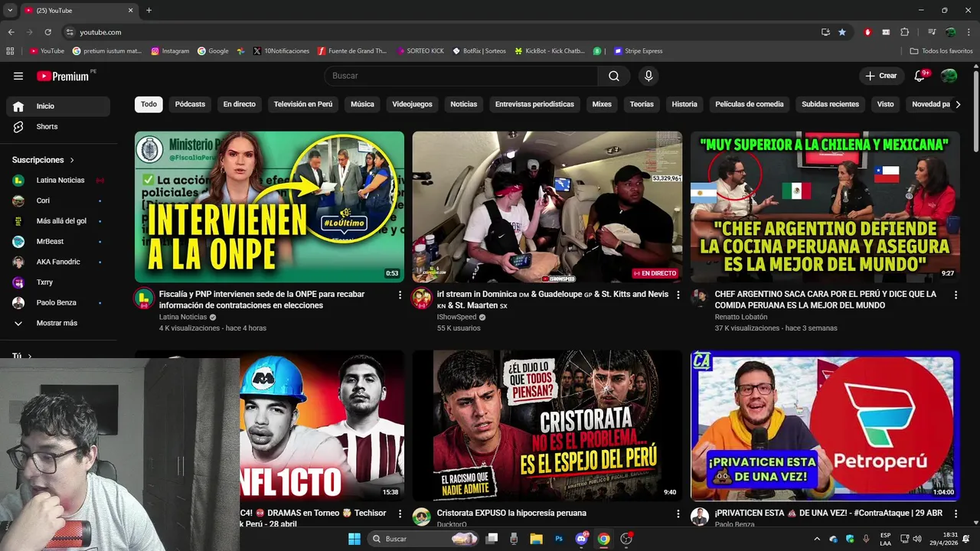This screenshot has height=551, width=980.
Task: Click the Windows taskbar Buscar box
Action: point(423,539)
